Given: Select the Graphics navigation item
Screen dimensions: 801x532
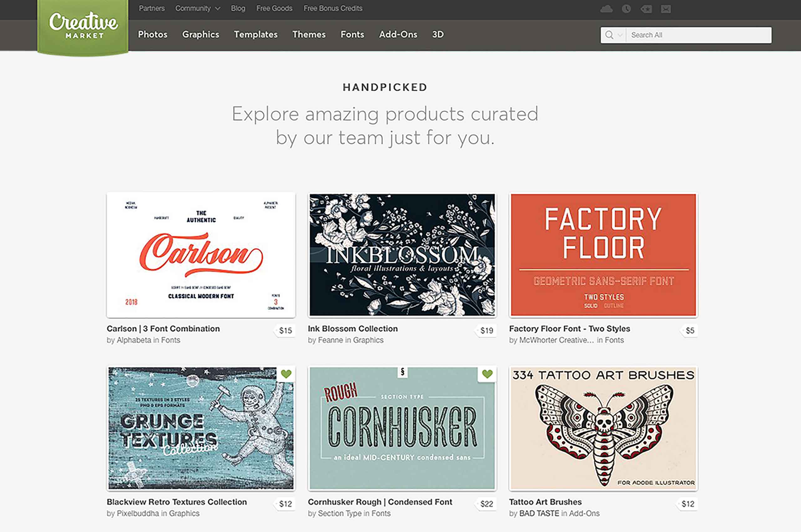Looking at the screenshot, I should [200, 35].
